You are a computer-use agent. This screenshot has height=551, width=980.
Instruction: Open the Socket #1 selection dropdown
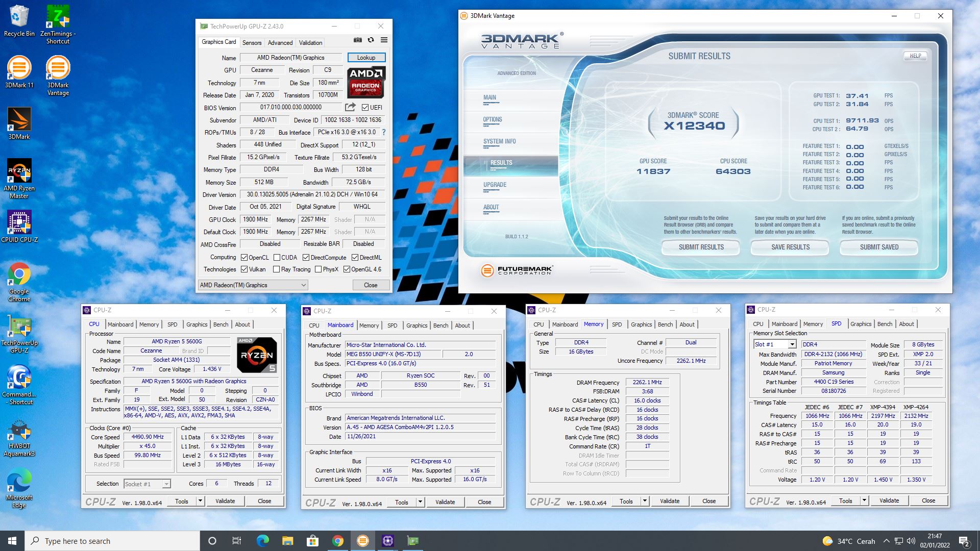coord(147,484)
